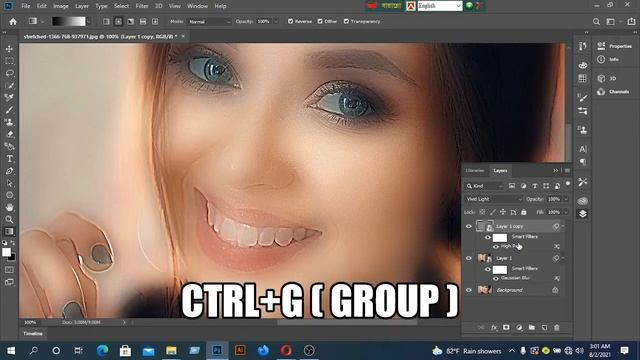Lock all attributes padlock icon
This screenshot has height=360, width=640.
524,212
